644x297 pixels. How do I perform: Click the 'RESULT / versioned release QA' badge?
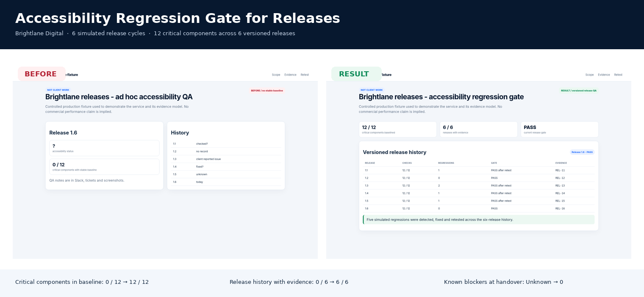pos(578,90)
